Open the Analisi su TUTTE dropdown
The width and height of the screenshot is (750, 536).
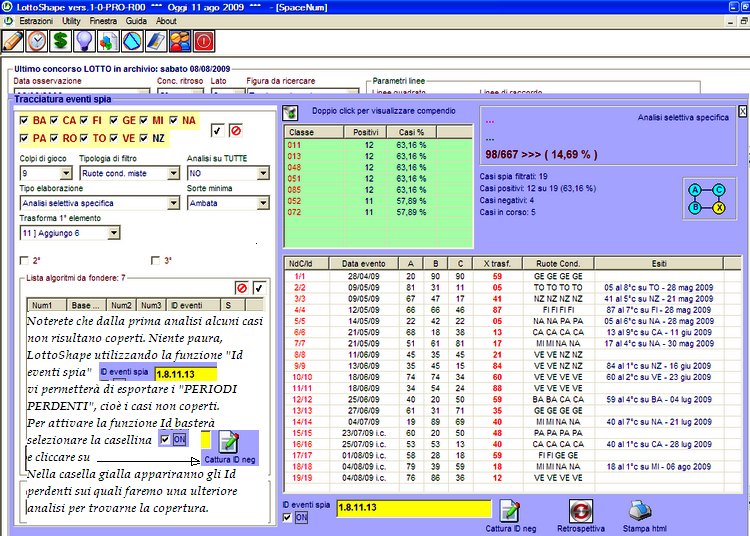(263, 173)
